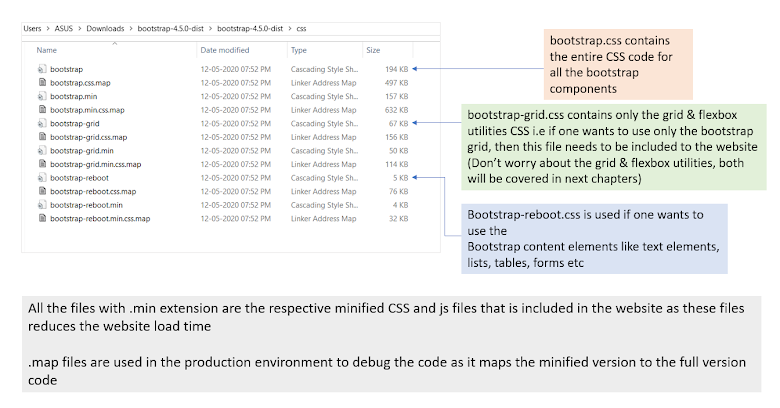This screenshot has height=408, width=780.
Task: Click the css folder in breadcrumb
Action: (x=301, y=28)
